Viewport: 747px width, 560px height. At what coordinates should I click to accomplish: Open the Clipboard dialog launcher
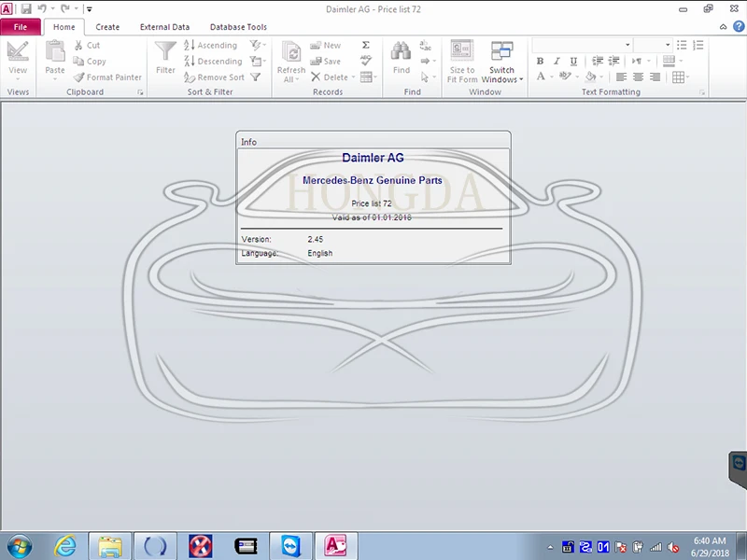pos(140,92)
